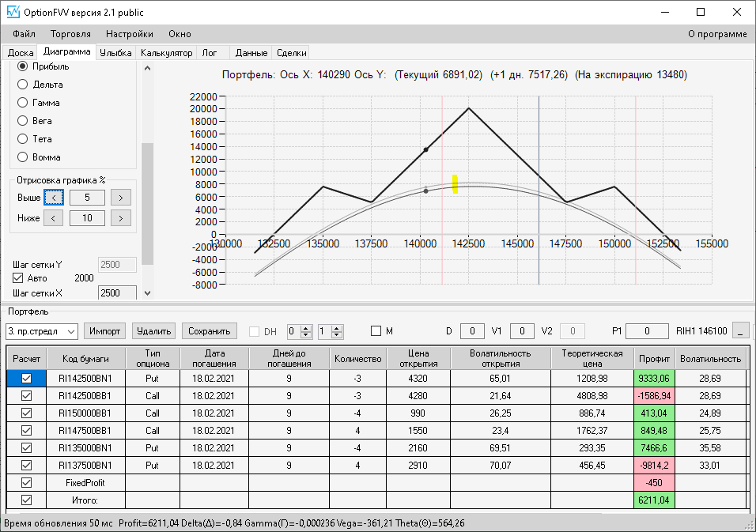Screen dimensions: 756x532
Task: Click the yellow marker on the chart
Action: tap(455, 184)
